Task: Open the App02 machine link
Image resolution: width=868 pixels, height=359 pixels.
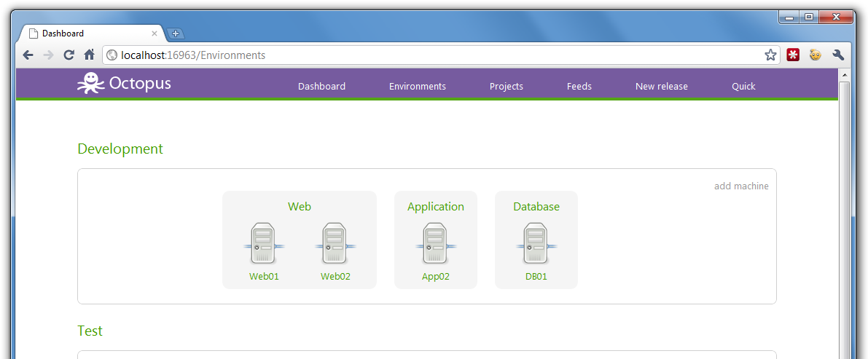Action: click(436, 277)
